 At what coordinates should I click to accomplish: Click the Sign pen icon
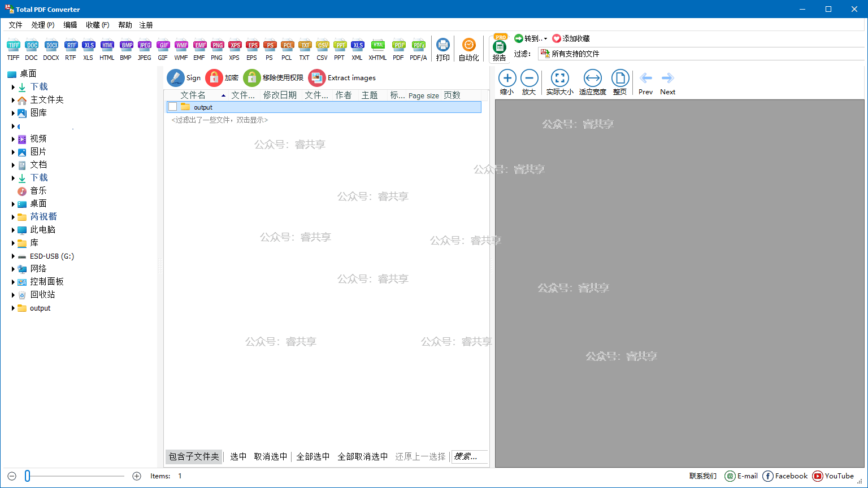pyautogui.click(x=176, y=78)
